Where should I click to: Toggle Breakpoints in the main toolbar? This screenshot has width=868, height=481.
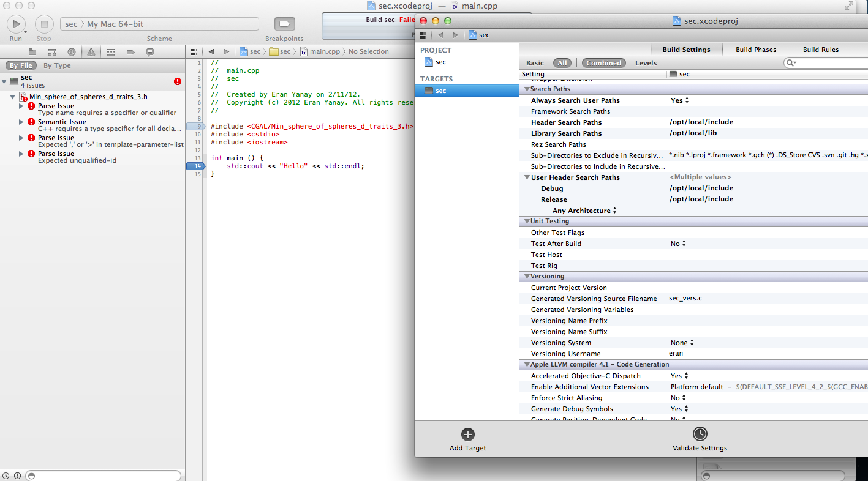coord(284,24)
